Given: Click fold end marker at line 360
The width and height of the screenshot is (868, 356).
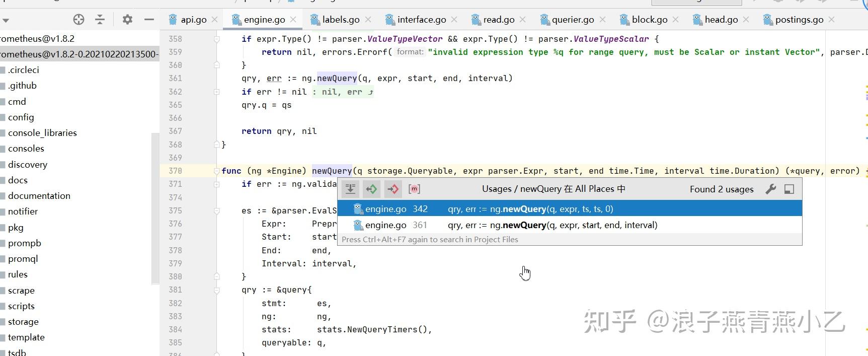Looking at the screenshot, I should (x=216, y=65).
